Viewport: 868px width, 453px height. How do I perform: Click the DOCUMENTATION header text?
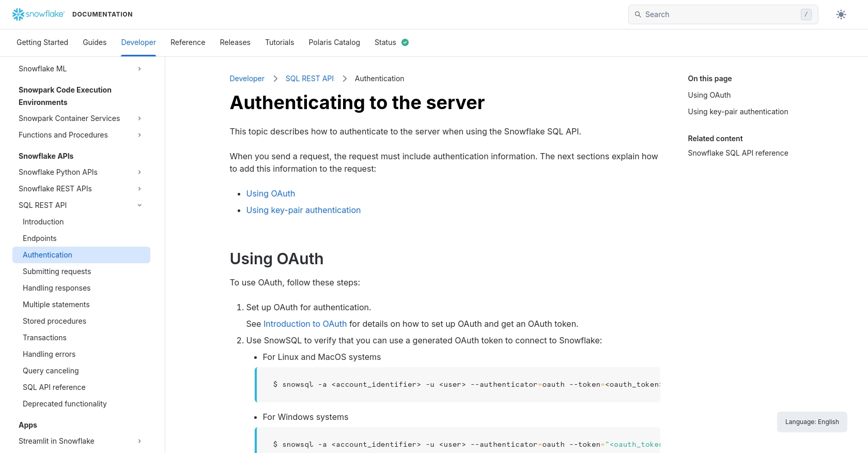coord(102,14)
